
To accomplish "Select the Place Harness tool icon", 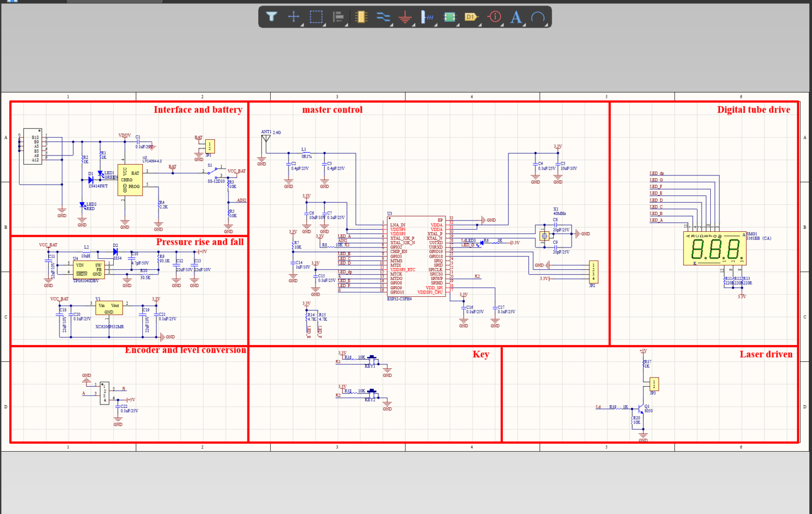I will (x=427, y=17).
